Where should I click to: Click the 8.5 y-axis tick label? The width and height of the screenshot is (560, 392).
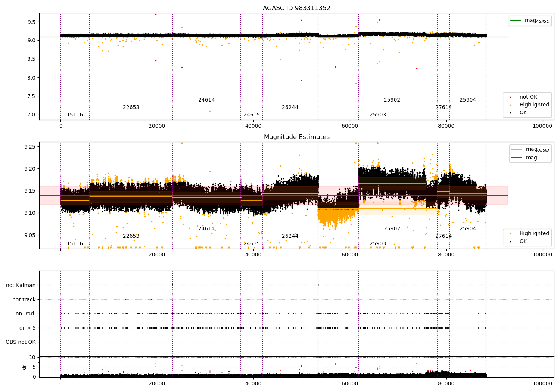pyautogui.click(x=31, y=59)
